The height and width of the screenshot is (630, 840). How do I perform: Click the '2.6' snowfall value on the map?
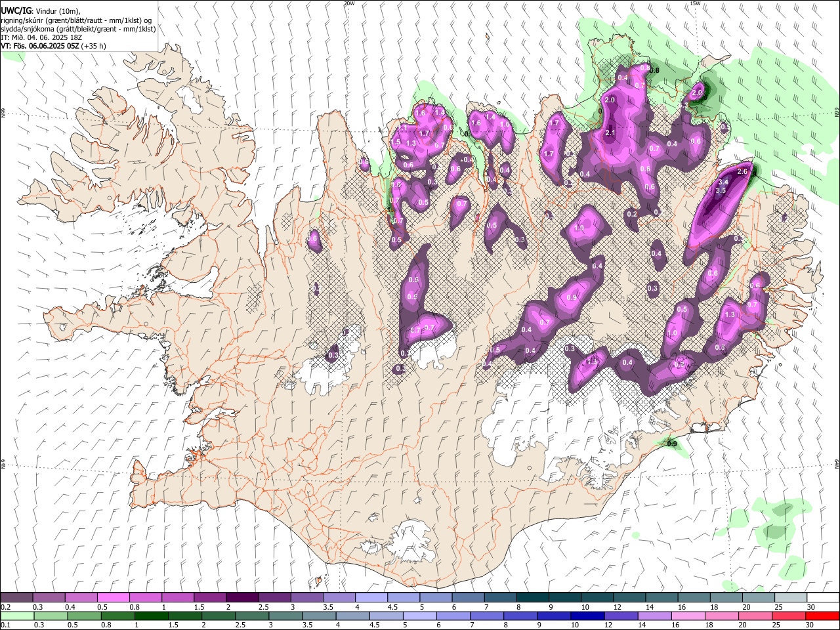(x=742, y=171)
